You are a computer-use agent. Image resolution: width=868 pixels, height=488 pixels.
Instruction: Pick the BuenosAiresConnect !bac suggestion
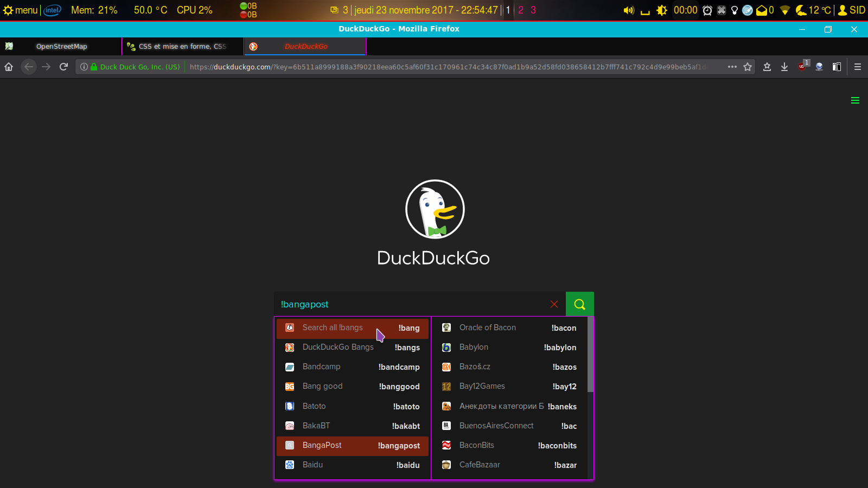point(509,426)
